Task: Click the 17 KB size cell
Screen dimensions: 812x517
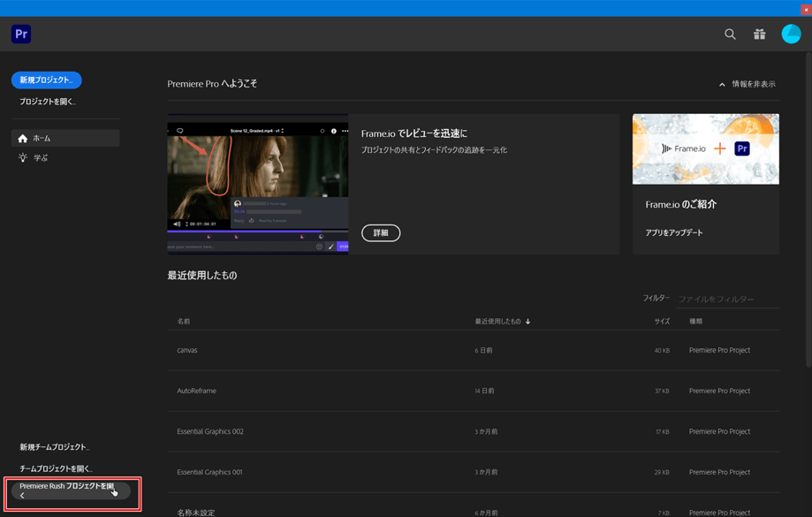Action: (663, 431)
